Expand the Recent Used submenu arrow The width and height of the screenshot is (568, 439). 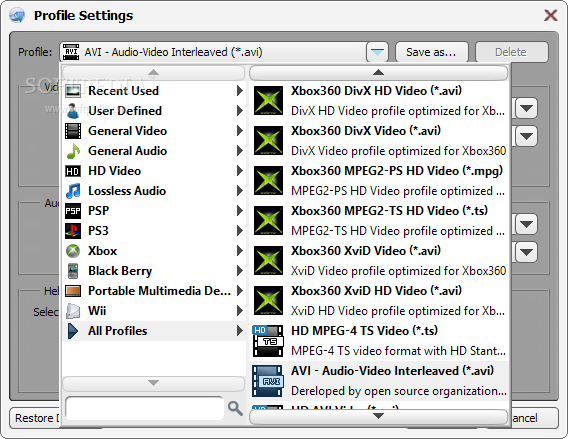tap(239, 91)
